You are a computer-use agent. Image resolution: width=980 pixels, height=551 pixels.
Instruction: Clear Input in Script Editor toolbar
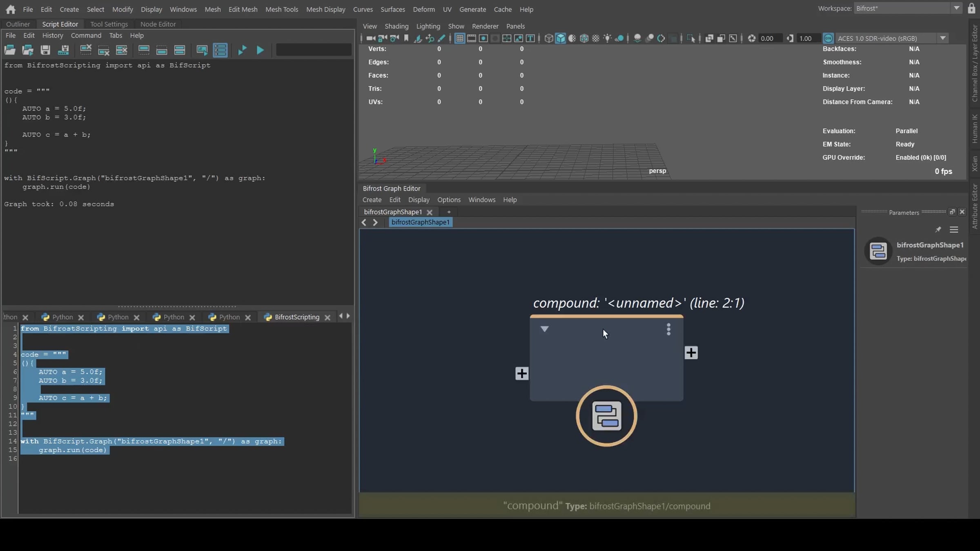104,50
